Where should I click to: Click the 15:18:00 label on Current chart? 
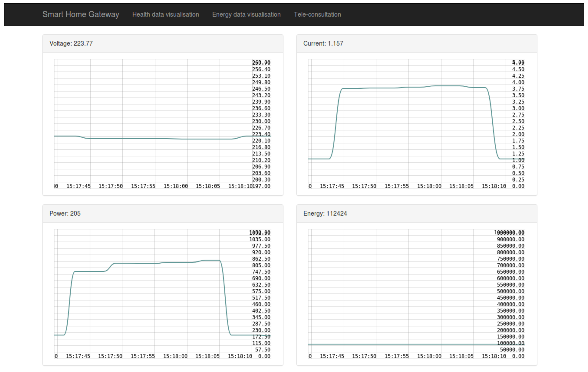(429, 186)
